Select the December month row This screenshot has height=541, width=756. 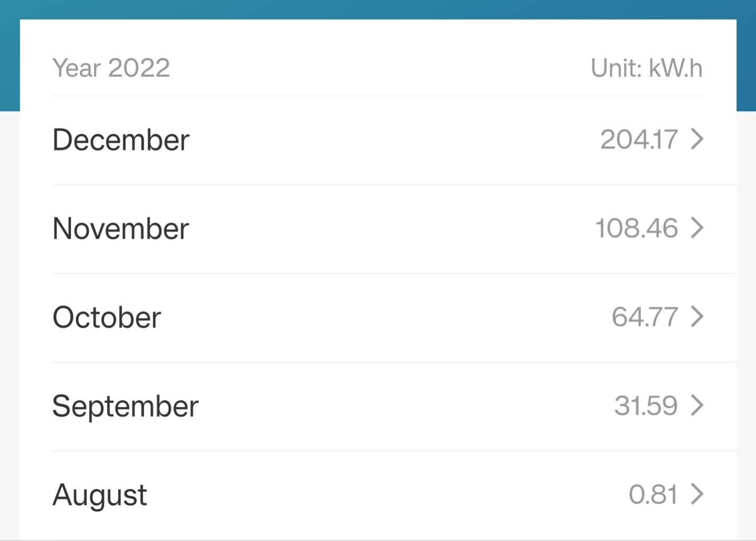tap(378, 140)
